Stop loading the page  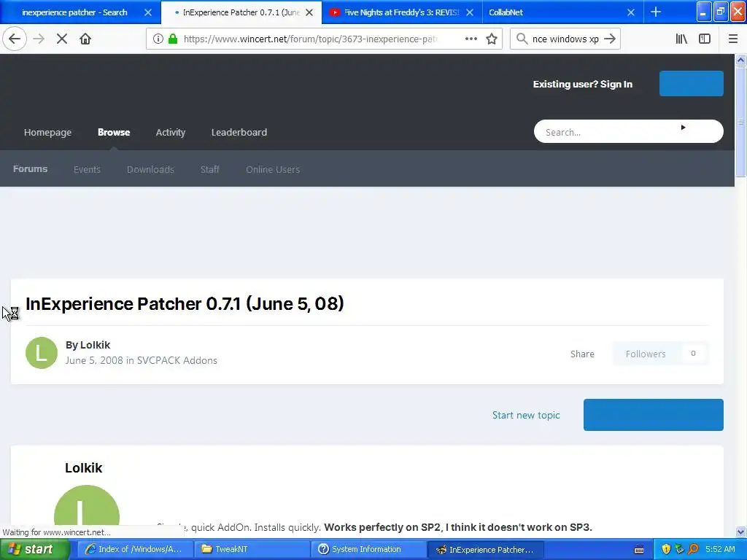62,39
